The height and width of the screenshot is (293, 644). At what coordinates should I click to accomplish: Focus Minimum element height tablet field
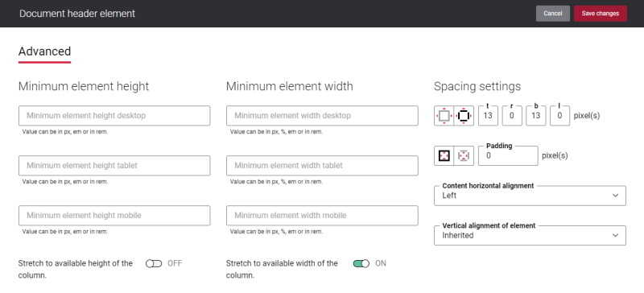[114, 166]
